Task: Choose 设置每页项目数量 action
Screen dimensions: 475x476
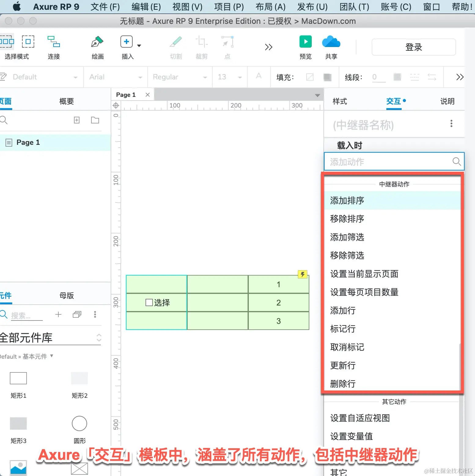Action: [x=392, y=292]
